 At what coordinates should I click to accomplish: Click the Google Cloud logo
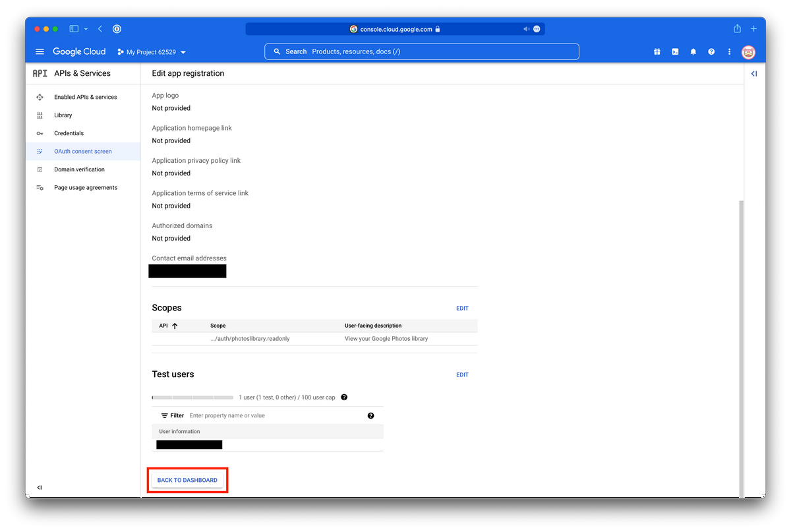coord(79,51)
